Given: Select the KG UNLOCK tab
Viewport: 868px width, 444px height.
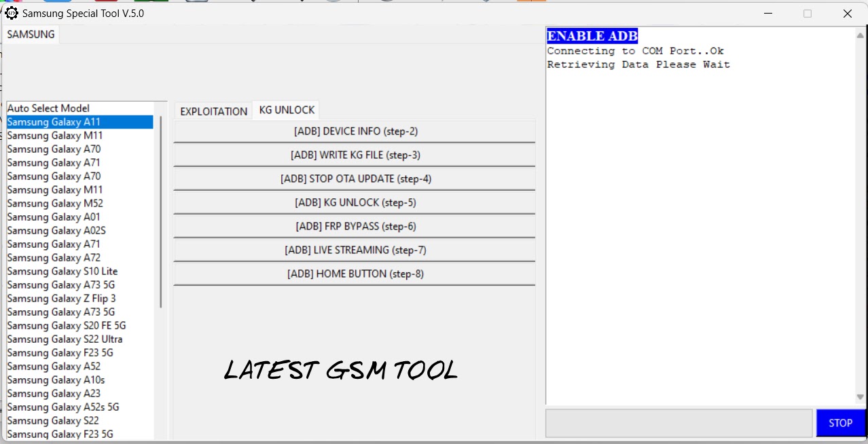Looking at the screenshot, I should pos(287,110).
